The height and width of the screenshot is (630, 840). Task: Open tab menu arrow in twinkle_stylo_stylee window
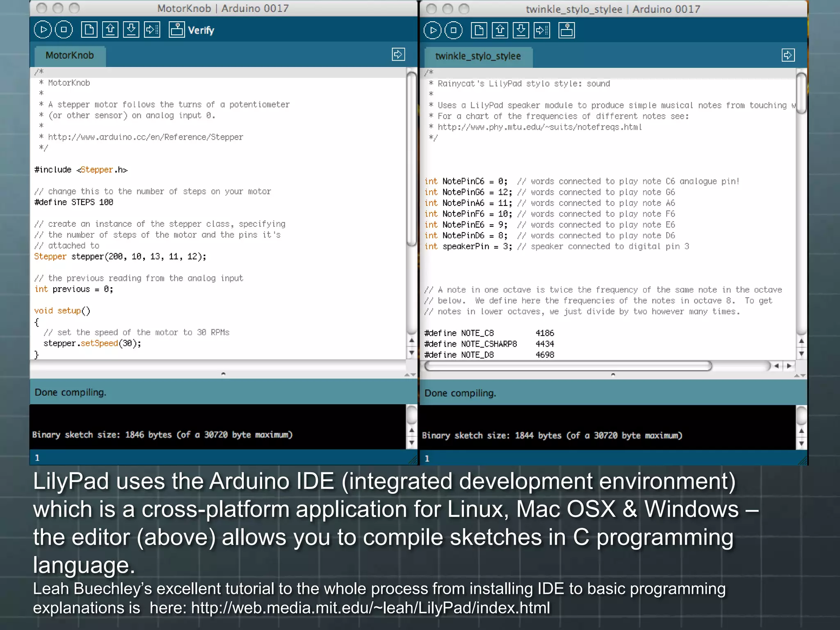788,55
